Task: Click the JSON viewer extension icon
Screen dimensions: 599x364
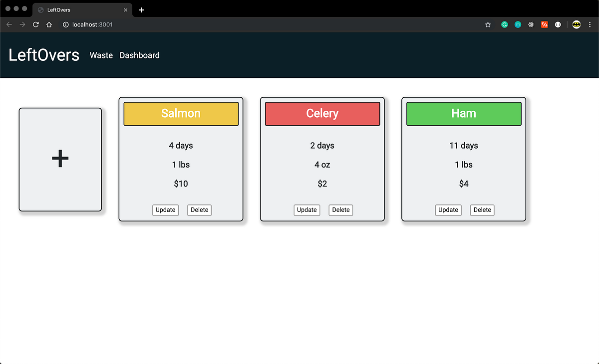Action: click(x=558, y=24)
